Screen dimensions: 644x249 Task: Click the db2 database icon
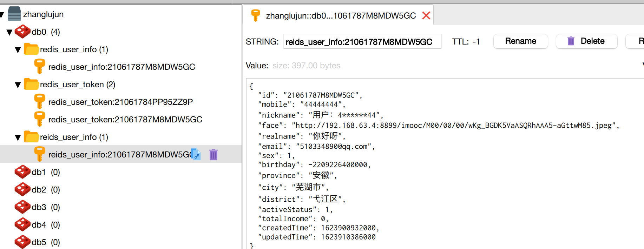click(x=22, y=189)
